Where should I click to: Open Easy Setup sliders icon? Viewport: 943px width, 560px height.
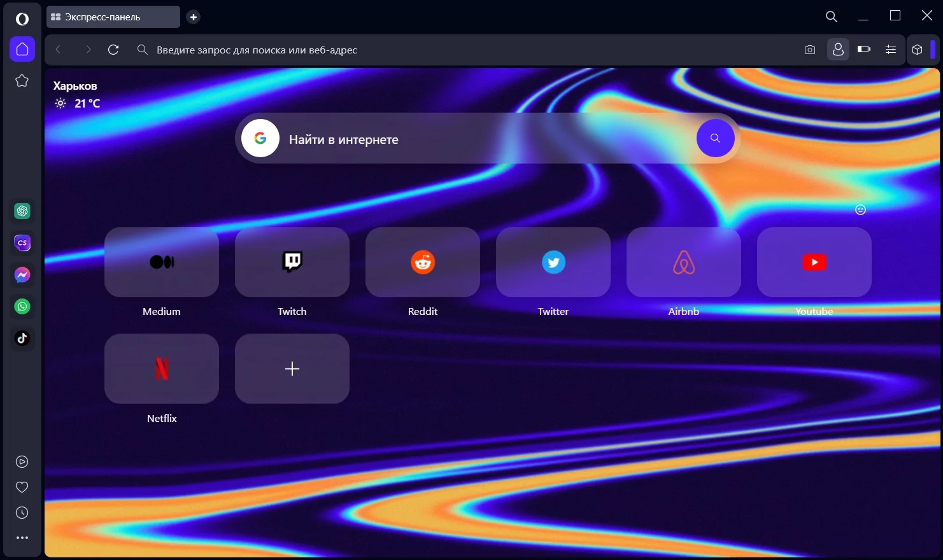891,49
